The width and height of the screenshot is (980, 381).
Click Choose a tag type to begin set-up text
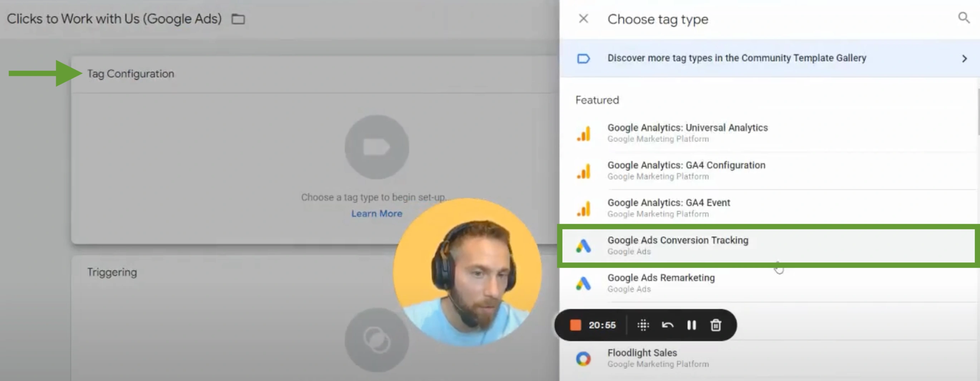pos(374,197)
